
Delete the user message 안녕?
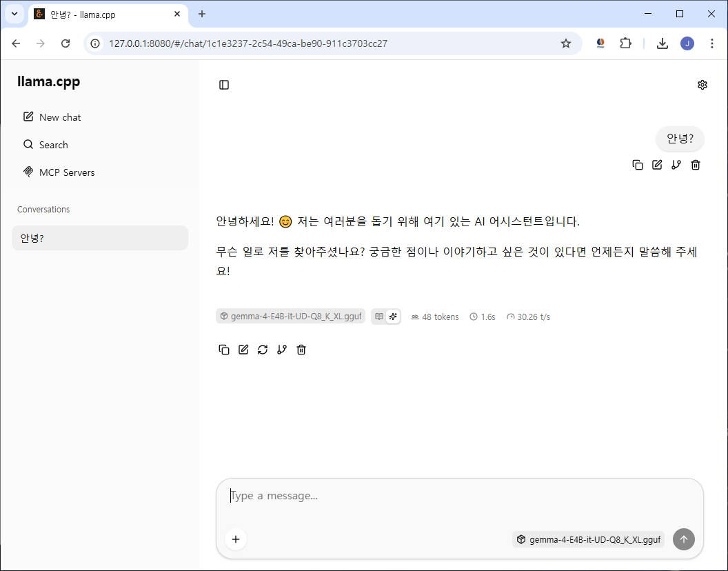(696, 164)
